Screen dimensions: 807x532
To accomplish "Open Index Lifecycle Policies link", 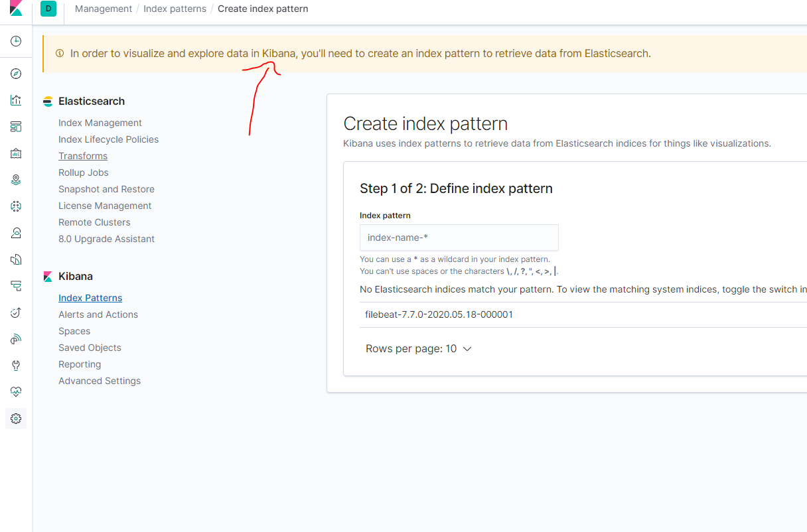I will 108,139.
